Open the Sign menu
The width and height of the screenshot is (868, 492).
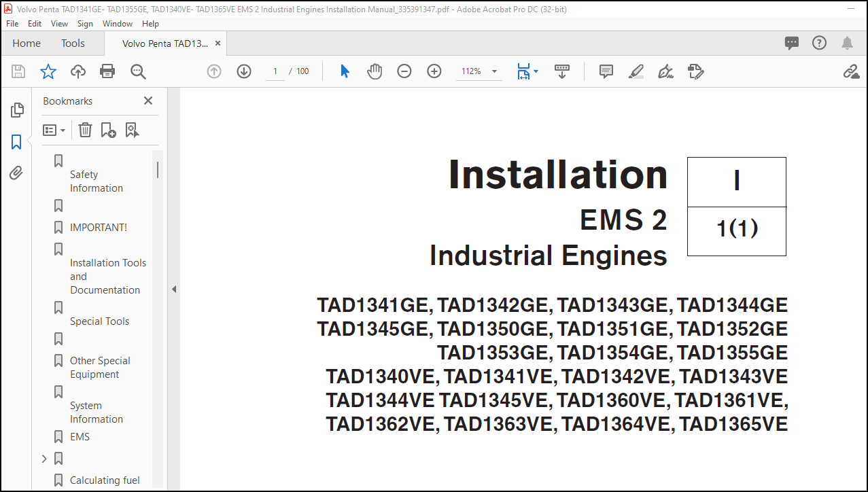86,23
